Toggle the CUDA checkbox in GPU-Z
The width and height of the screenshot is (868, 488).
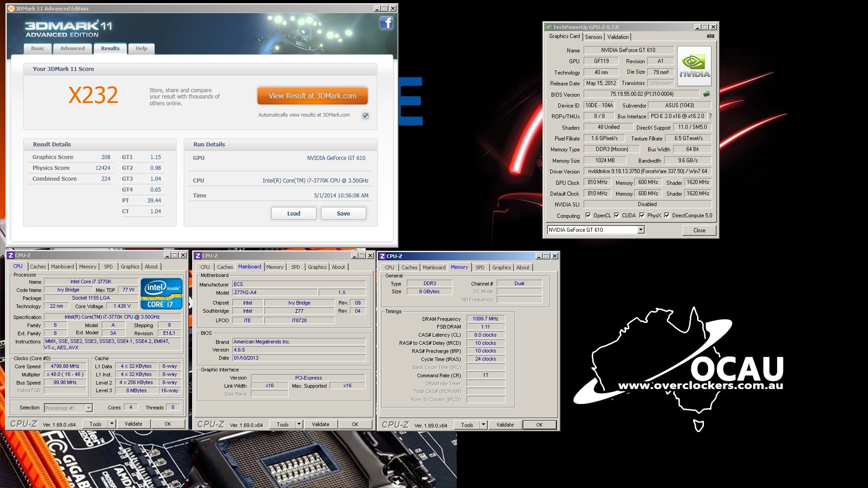[617, 216]
